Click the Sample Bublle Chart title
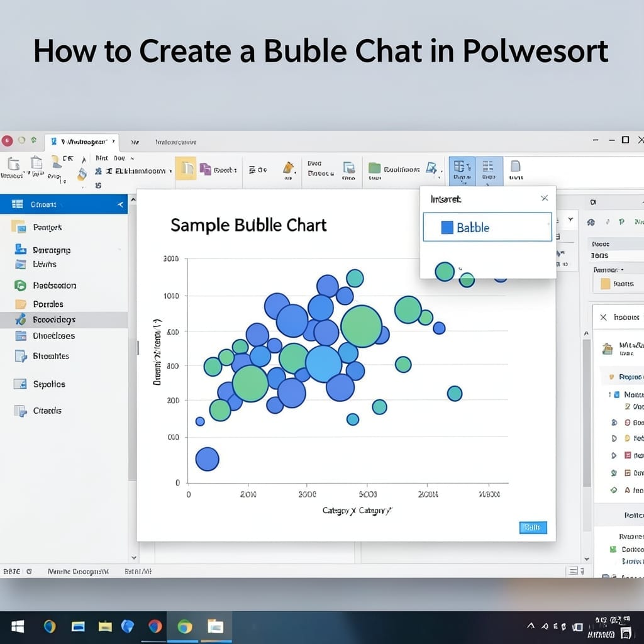 pyautogui.click(x=248, y=225)
